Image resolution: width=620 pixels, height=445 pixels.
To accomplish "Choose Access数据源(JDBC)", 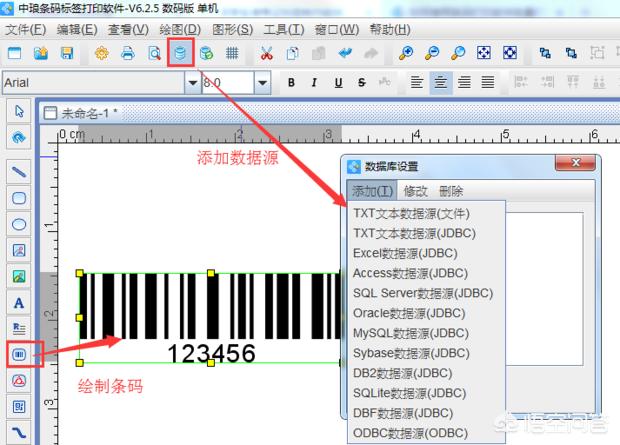I will [x=427, y=273].
